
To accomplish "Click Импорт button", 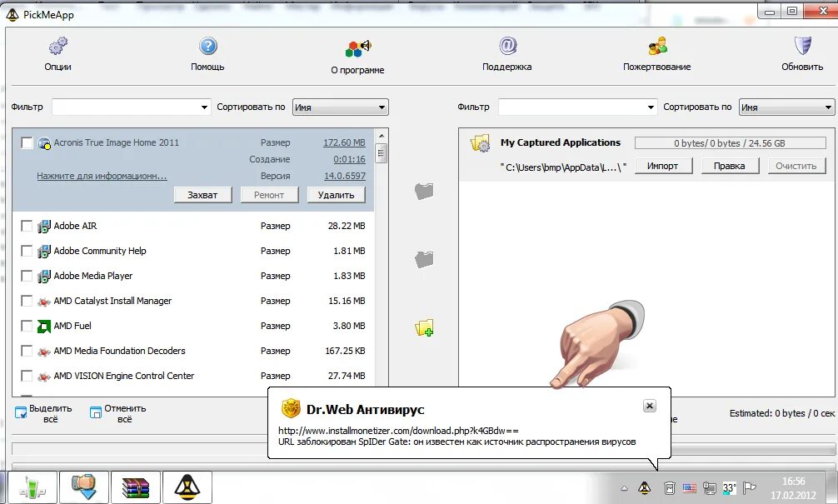I will pyautogui.click(x=663, y=166).
